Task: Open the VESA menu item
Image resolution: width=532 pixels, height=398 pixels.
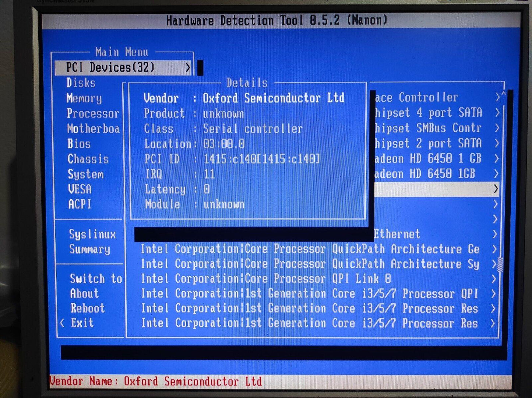Action: point(80,189)
